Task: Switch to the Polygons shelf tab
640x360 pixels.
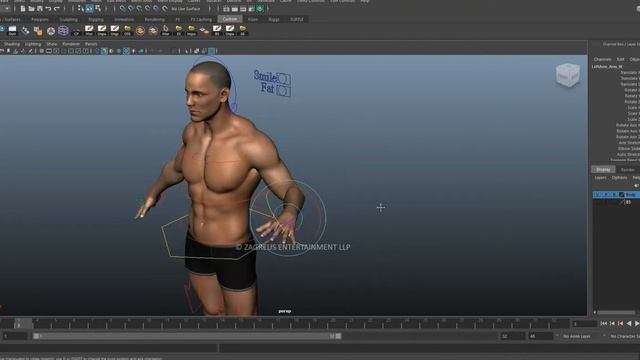Action: tap(40, 19)
